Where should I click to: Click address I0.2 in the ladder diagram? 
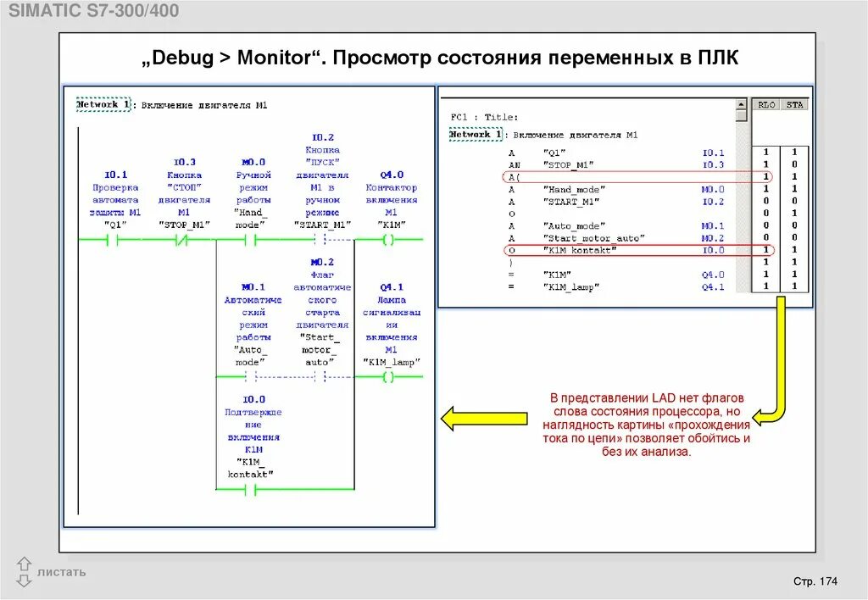tap(323, 137)
